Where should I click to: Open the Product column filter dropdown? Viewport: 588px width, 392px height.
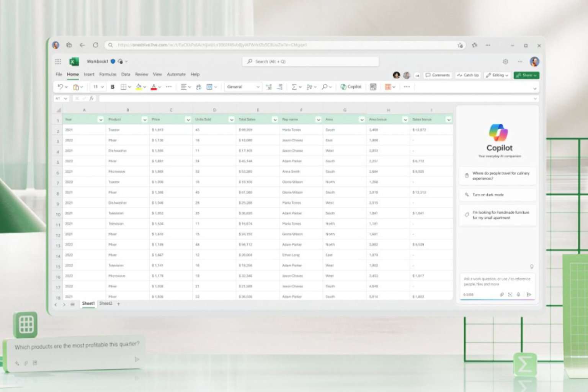pyautogui.click(x=145, y=120)
